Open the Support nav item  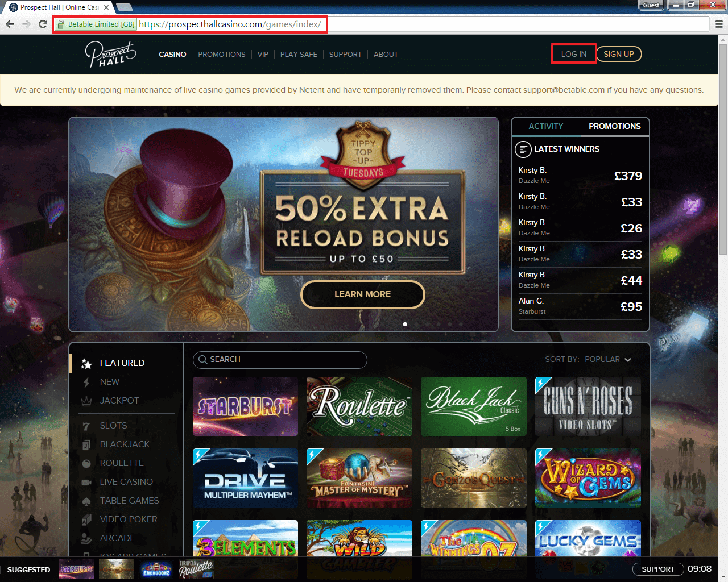tap(345, 55)
